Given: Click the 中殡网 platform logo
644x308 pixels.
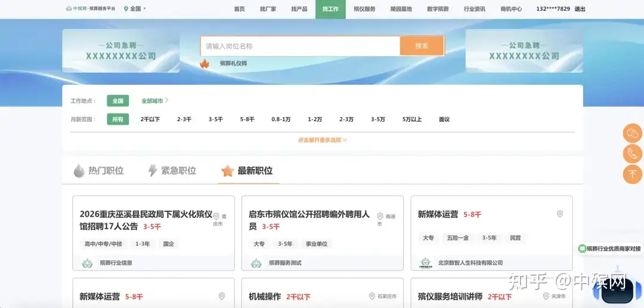Looking at the screenshot, I should click(x=91, y=8).
